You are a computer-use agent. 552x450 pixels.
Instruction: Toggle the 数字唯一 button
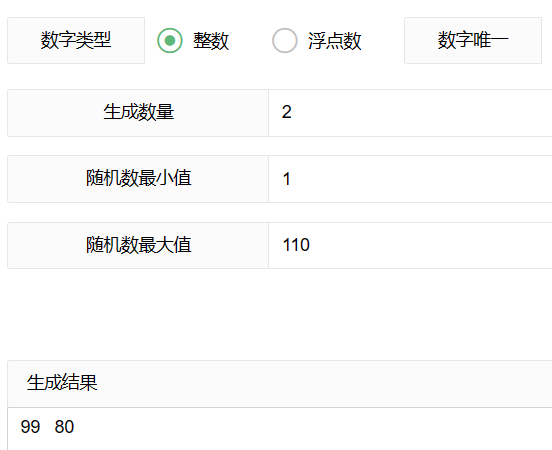(x=473, y=40)
